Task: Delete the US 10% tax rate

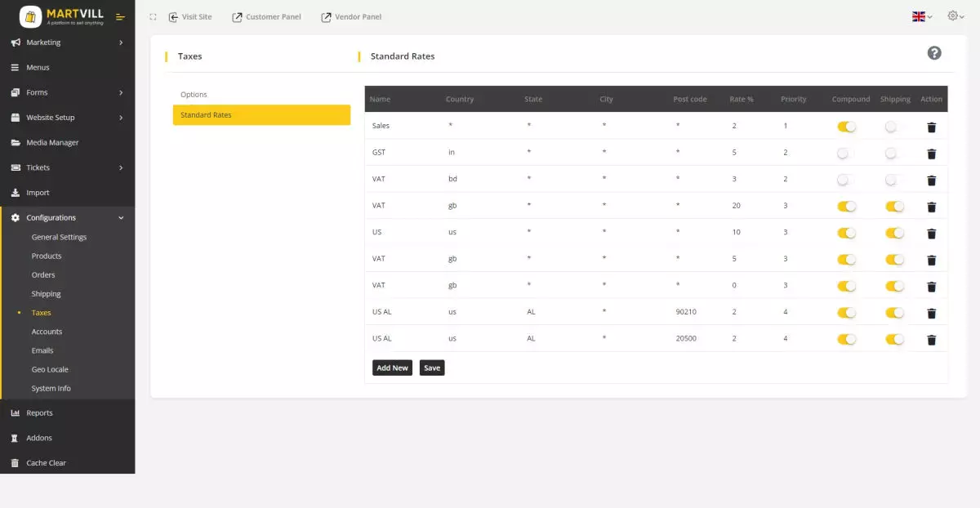Action: pos(931,234)
